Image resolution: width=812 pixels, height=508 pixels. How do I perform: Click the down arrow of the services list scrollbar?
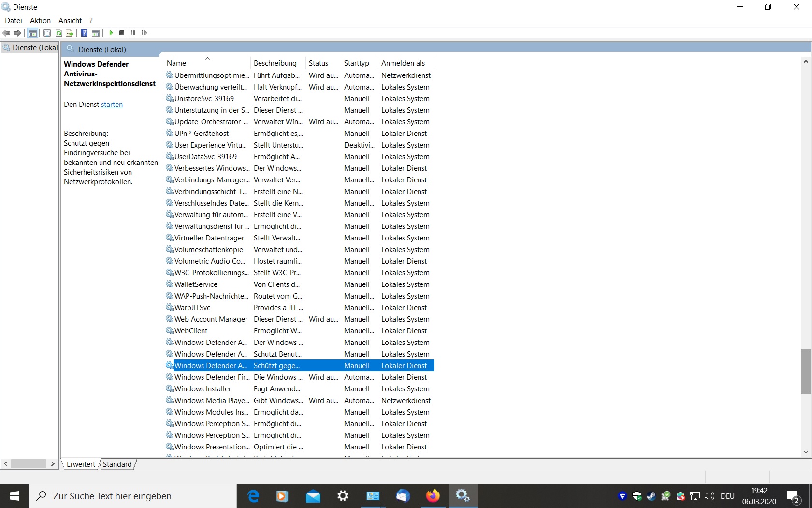(x=806, y=452)
